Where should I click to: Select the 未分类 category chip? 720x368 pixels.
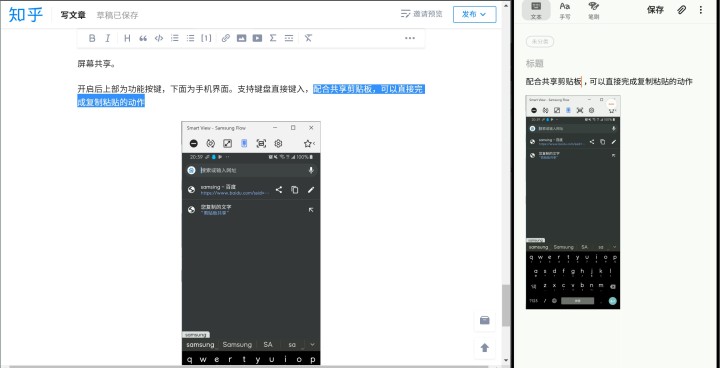pyautogui.click(x=540, y=41)
